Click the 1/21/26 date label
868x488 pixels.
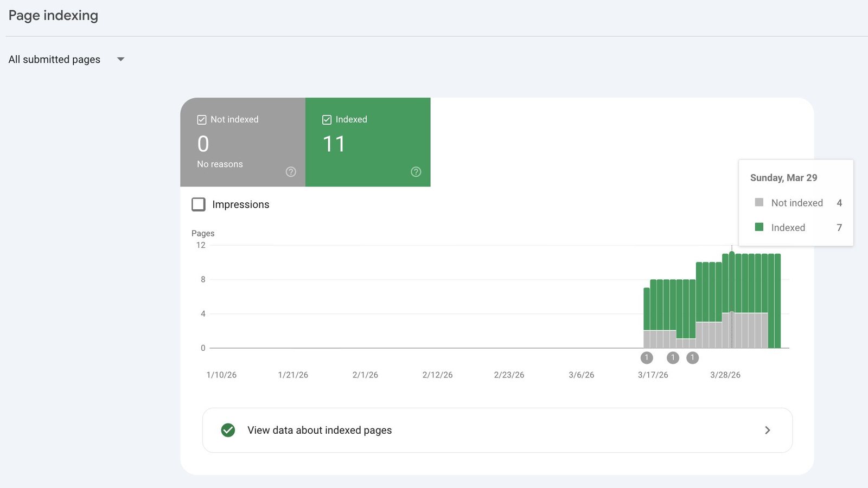(x=293, y=375)
